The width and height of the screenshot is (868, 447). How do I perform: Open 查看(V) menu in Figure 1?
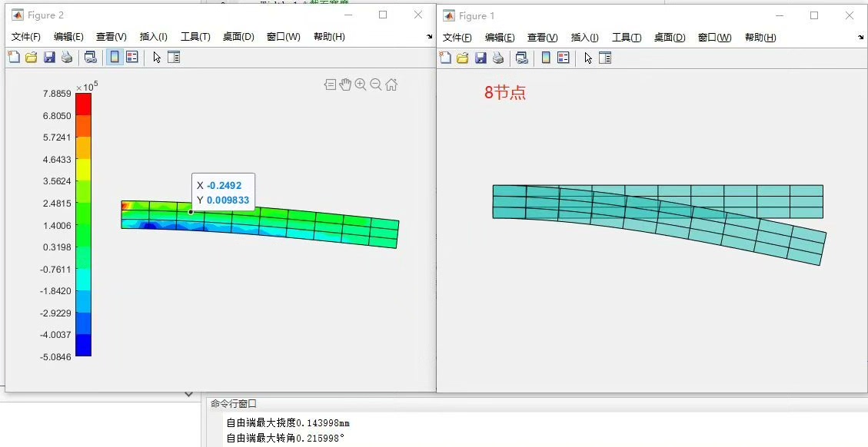click(543, 37)
